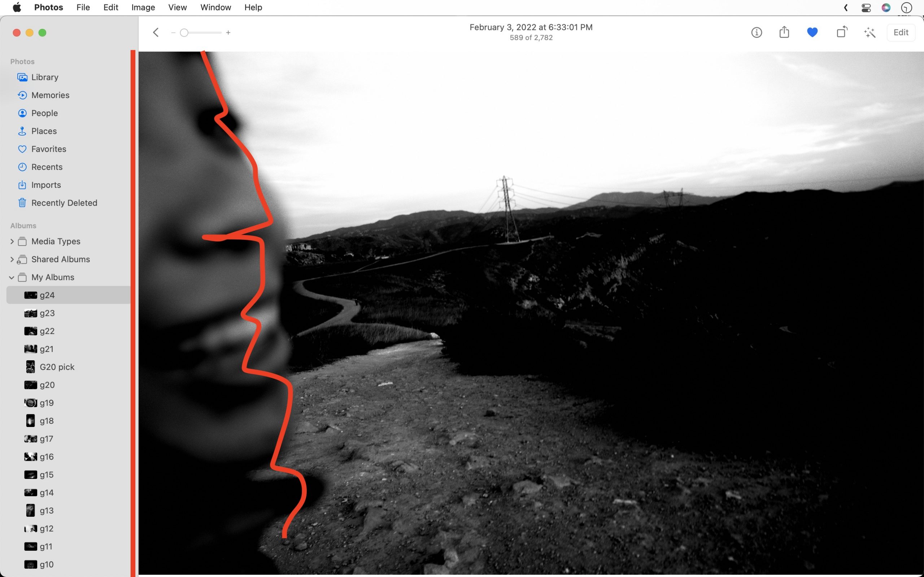
Task: Select the G20 pick album
Action: coord(57,367)
